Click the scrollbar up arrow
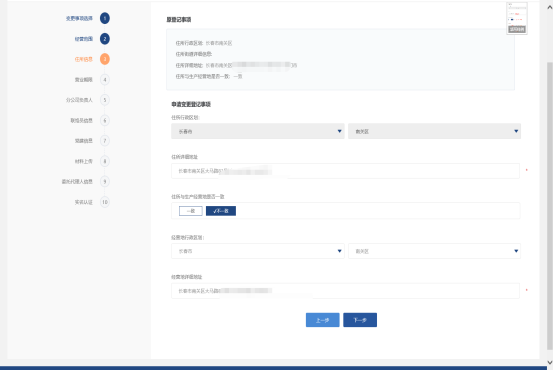This screenshot has height=370, width=553. click(x=549, y=7)
